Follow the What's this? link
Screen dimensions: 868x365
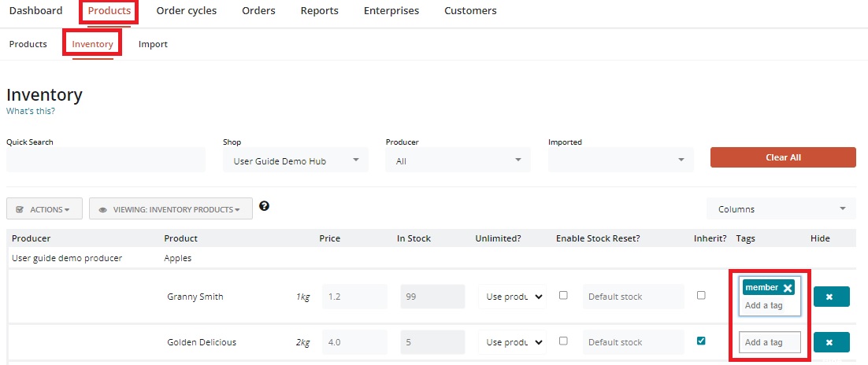[31, 112]
